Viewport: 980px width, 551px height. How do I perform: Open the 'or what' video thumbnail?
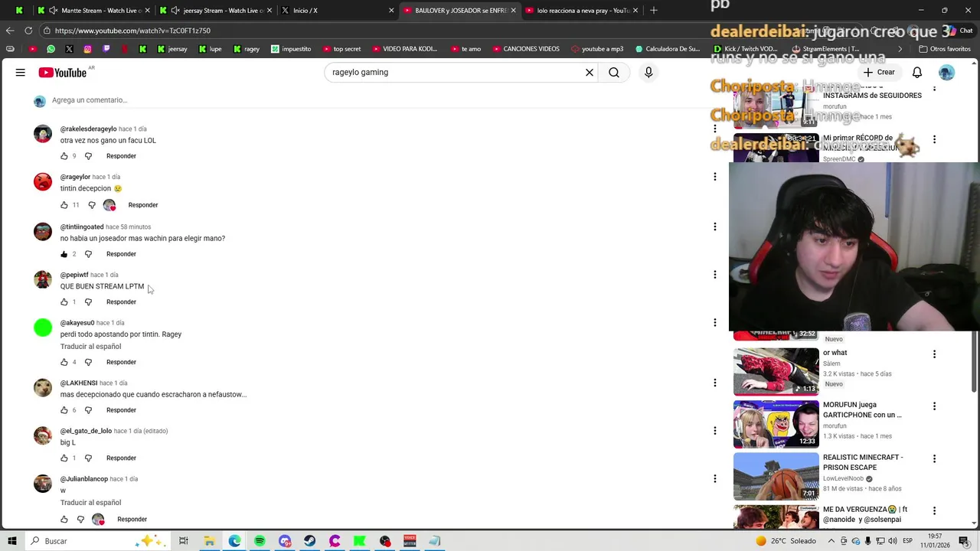[x=776, y=372]
